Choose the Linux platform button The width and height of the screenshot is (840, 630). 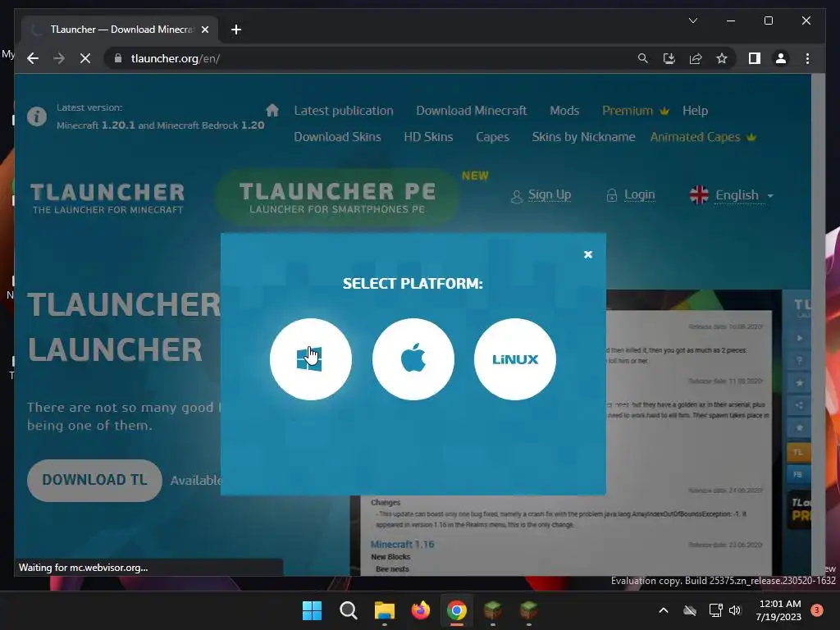pyautogui.click(x=515, y=359)
